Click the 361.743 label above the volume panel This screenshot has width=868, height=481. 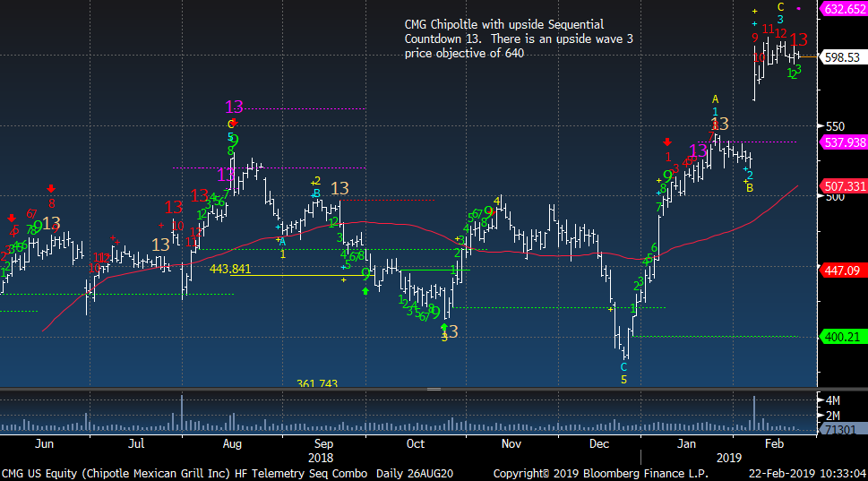(316, 383)
